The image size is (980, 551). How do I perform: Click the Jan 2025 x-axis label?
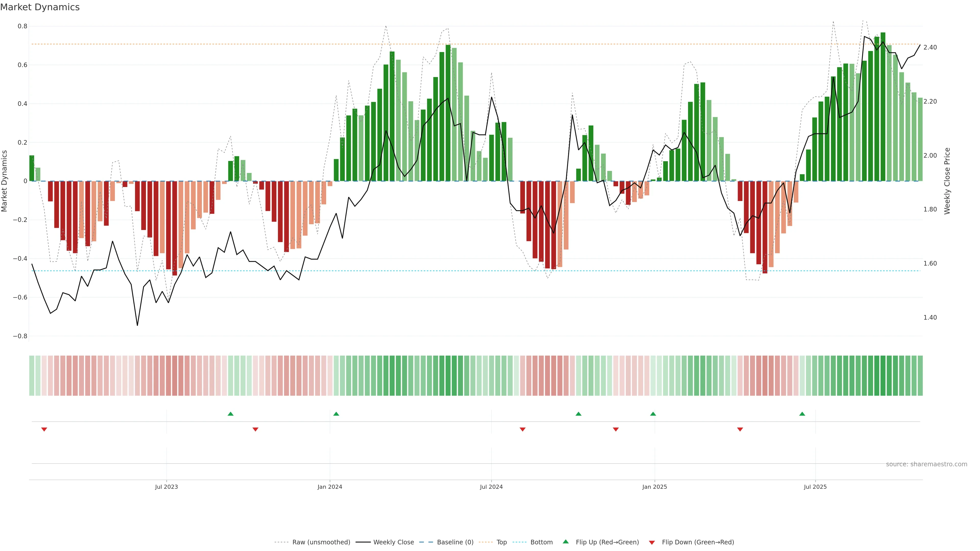pos(654,487)
